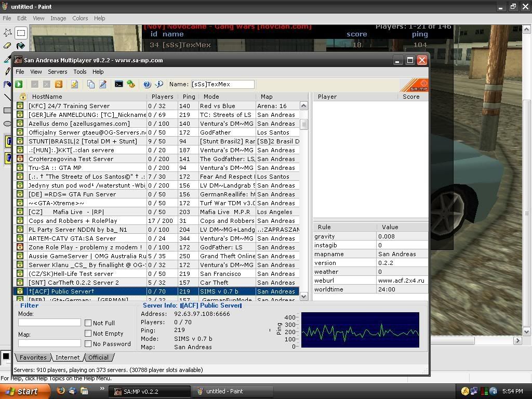Click the taskbar clock
532x399 pixels.
(x=512, y=391)
